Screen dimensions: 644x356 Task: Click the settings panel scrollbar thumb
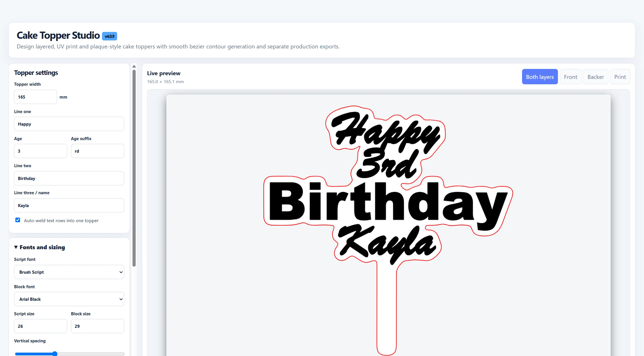coord(134,168)
